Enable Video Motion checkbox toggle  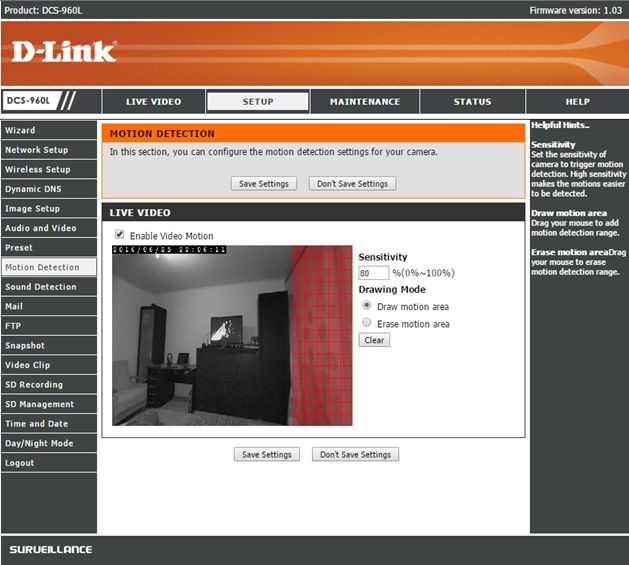point(119,234)
